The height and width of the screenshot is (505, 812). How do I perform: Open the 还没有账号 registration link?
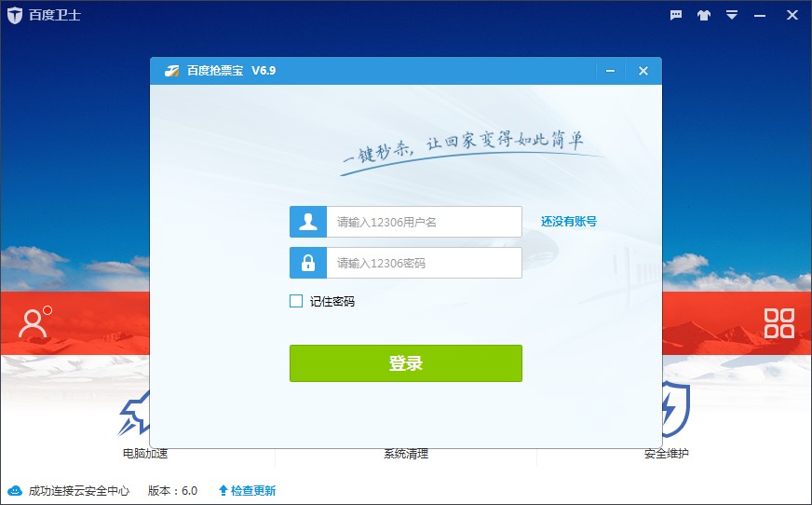pyautogui.click(x=569, y=222)
